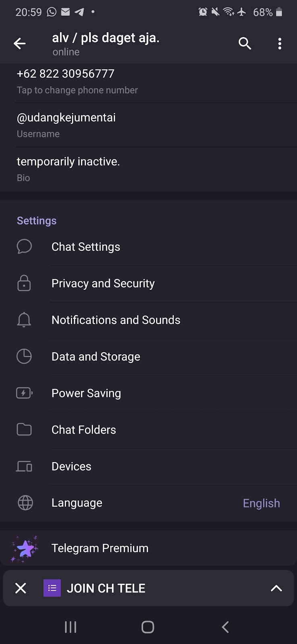Open Language settings
Viewport: 297px width, 644px height.
77,503
